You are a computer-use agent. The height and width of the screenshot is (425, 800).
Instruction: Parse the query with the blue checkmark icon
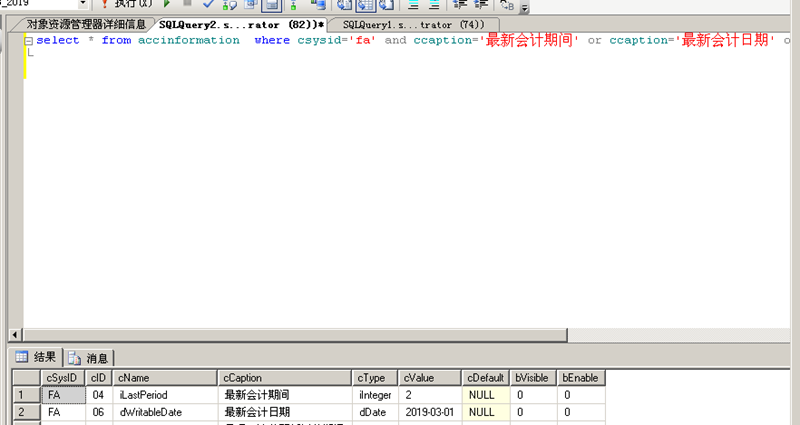point(208,4)
